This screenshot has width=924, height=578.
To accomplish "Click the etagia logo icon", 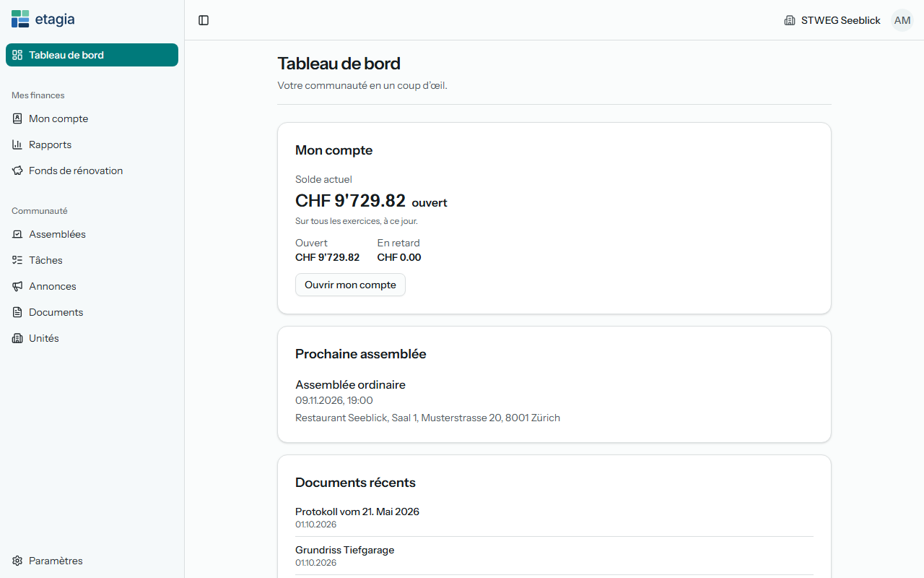I will click(x=20, y=20).
